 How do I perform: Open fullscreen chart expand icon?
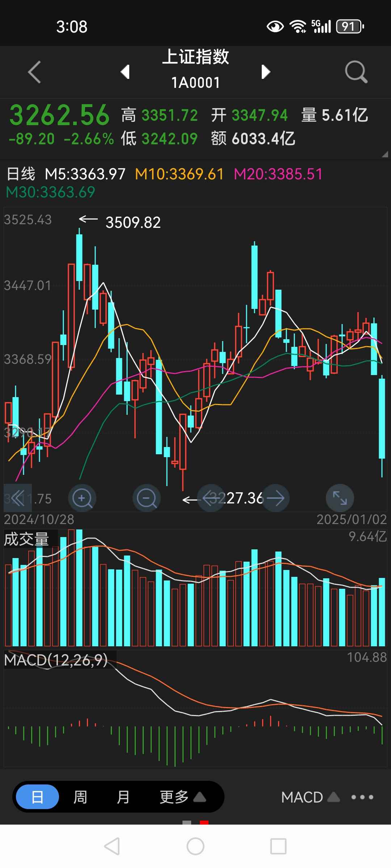pos(340,498)
